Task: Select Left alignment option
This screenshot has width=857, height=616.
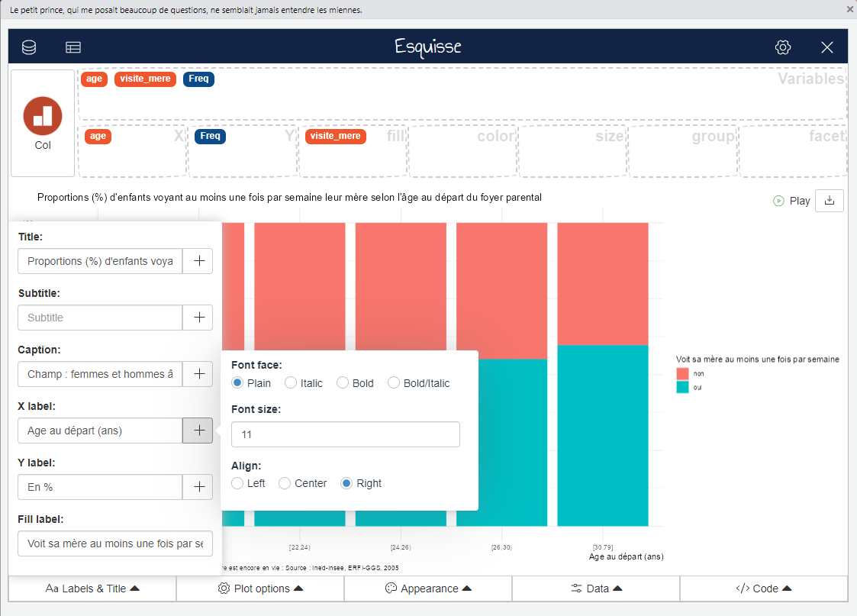Action: 237,483
